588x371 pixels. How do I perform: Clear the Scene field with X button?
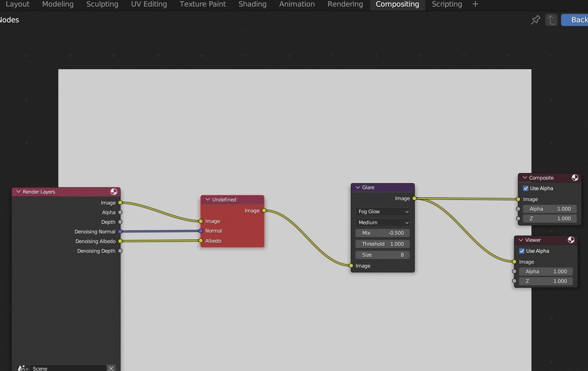tap(111, 368)
